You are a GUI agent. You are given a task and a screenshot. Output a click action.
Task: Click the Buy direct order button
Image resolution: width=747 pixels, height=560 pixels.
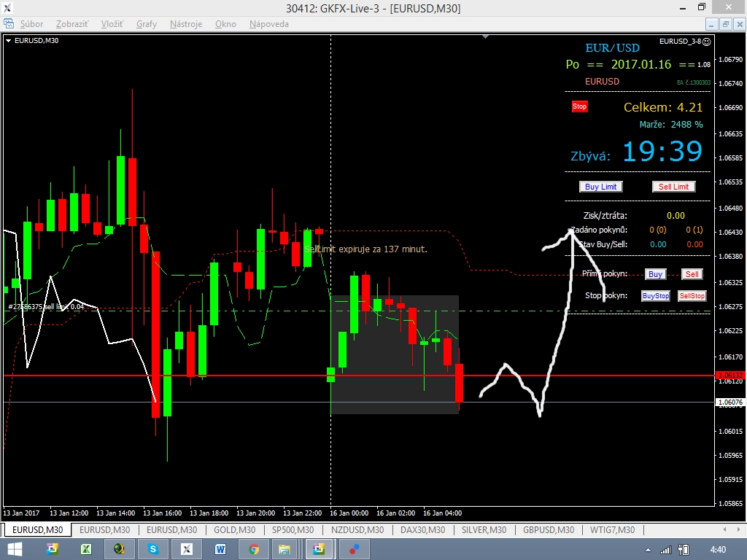655,274
